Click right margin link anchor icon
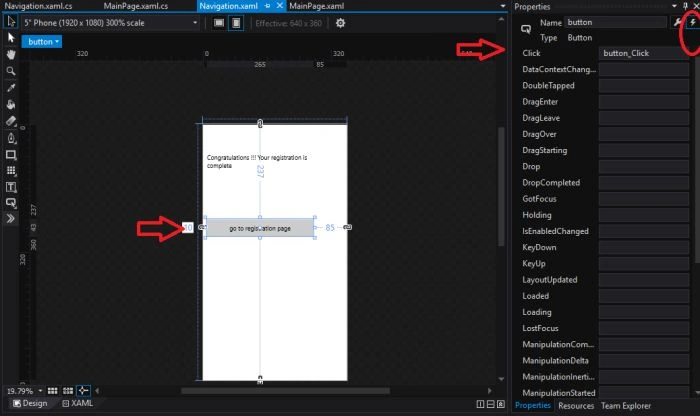Viewport: 700px width, 416px height. [347, 227]
